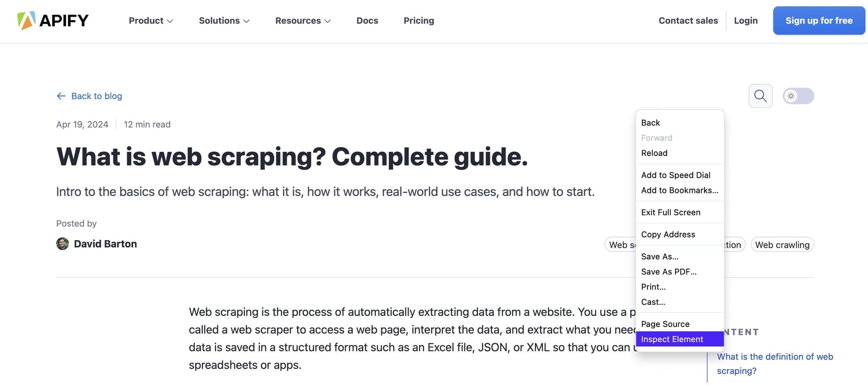Toggle the light/dark theme switch

pyautogui.click(x=798, y=96)
